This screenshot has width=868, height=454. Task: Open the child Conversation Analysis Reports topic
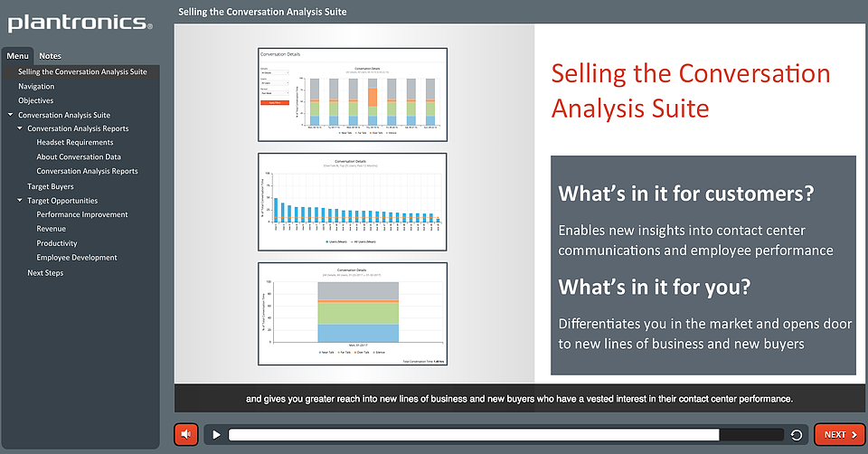pos(87,171)
